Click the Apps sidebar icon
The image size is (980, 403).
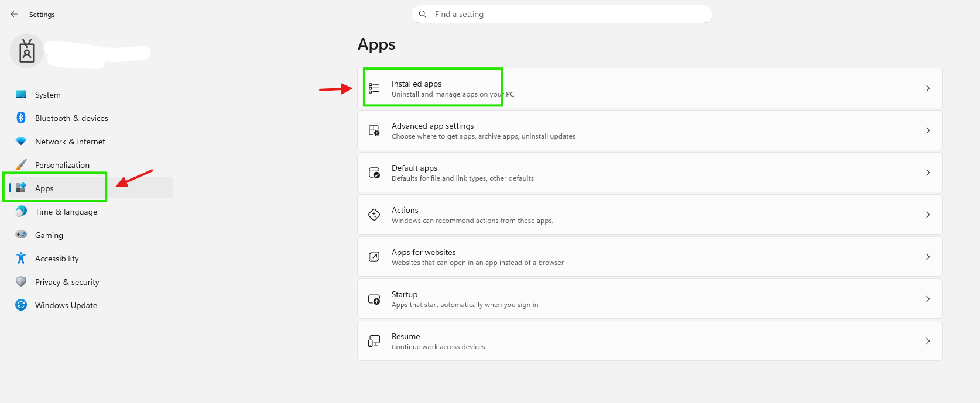click(x=21, y=188)
